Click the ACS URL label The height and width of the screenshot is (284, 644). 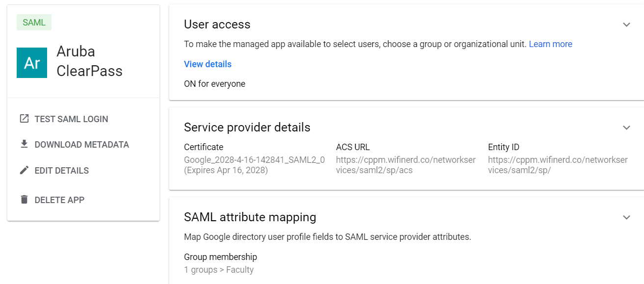tap(353, 147)
